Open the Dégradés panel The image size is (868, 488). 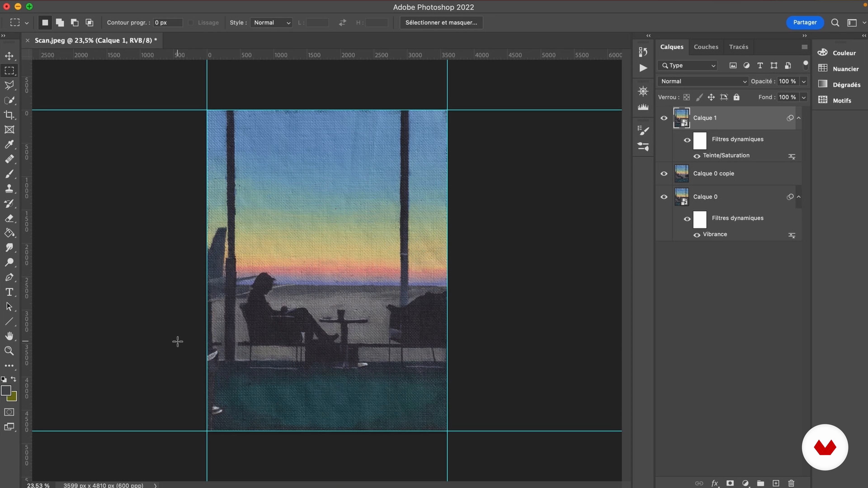[839, 84]
